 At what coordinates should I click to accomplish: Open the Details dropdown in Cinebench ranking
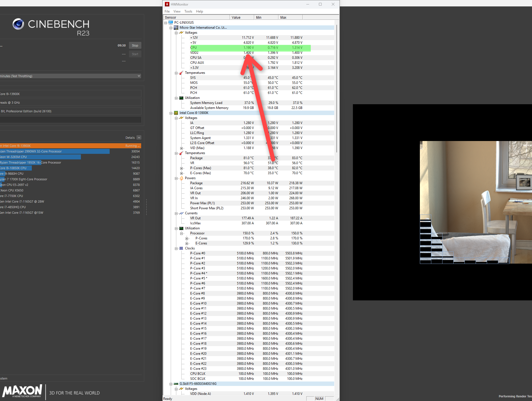[x=139, y=137]
